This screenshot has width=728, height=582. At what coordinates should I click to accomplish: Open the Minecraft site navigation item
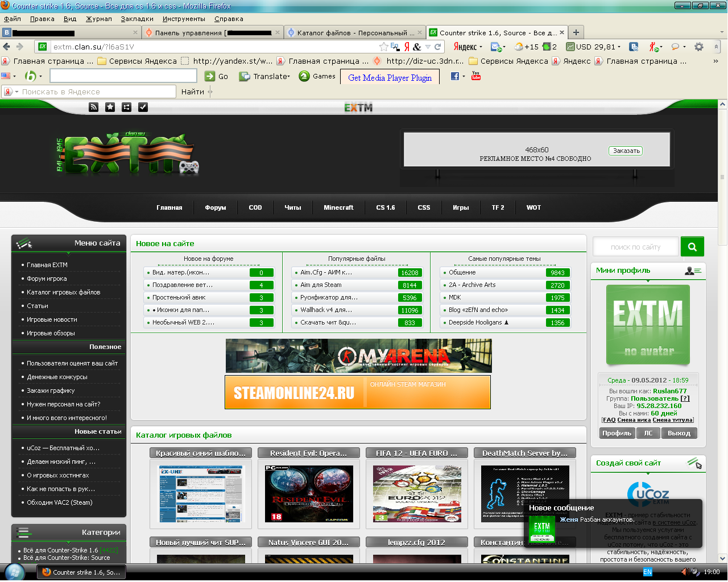pyautogui.click(x=338, y=207)
